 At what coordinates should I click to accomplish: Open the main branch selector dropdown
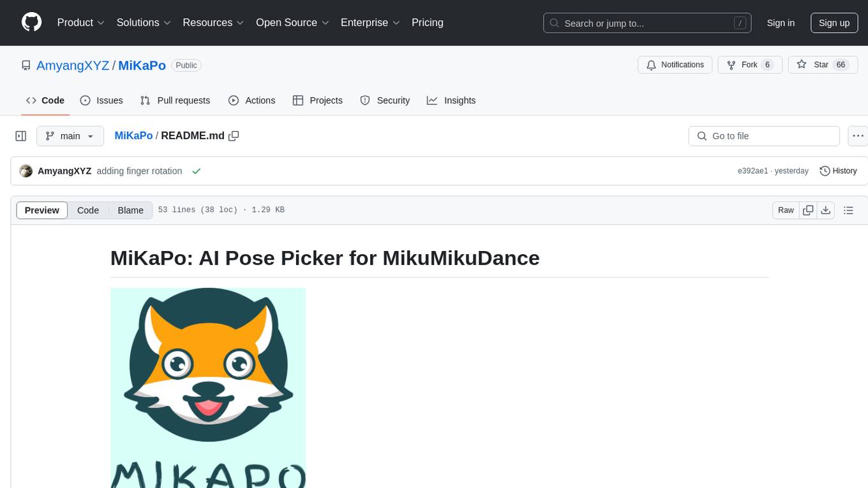pos(70,136)
